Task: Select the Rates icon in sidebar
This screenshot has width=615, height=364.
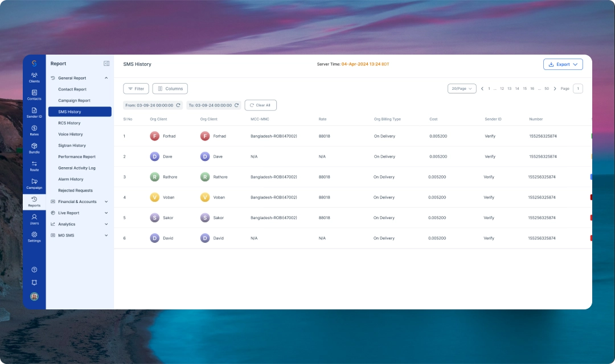Action: coord(34,130)
